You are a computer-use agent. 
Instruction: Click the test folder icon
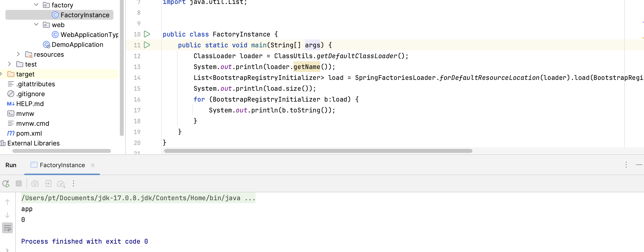click(x=20, y=64)
